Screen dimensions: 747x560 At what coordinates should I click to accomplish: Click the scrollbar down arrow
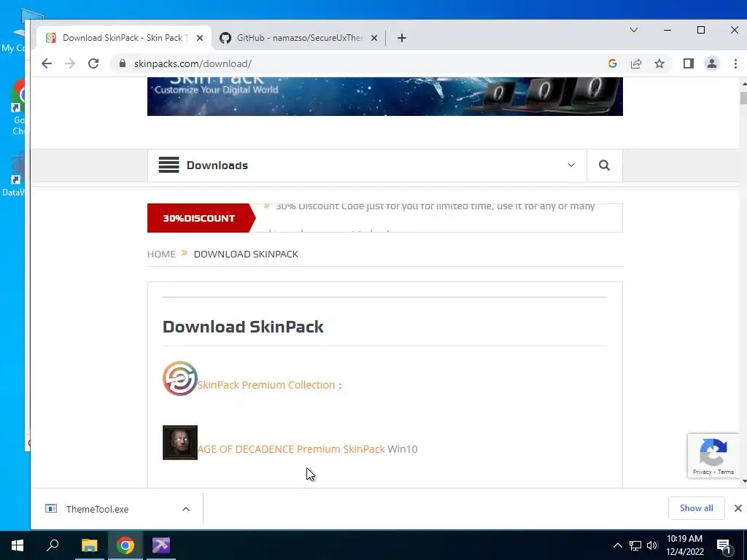coord(743,481)
